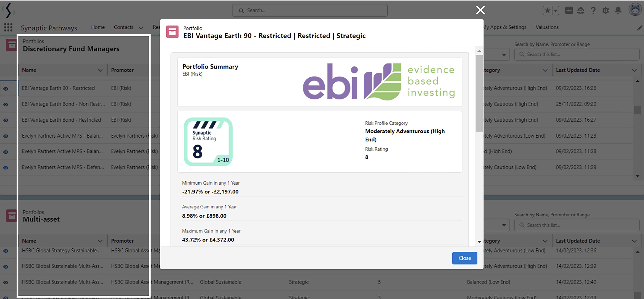Toggle eye icon for EBI Vantage Earth 90 - Restricted

pyautogui.click(x=6, y=89)
